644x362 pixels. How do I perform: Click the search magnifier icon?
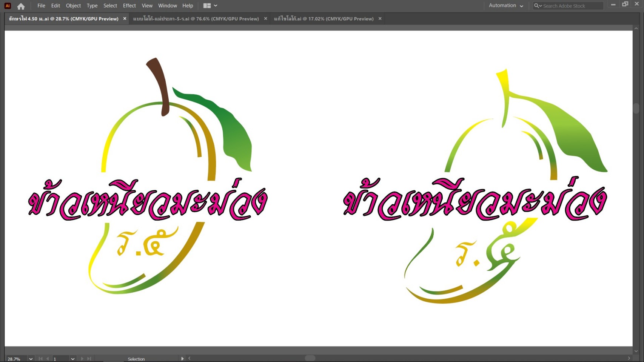coord(537,6)
